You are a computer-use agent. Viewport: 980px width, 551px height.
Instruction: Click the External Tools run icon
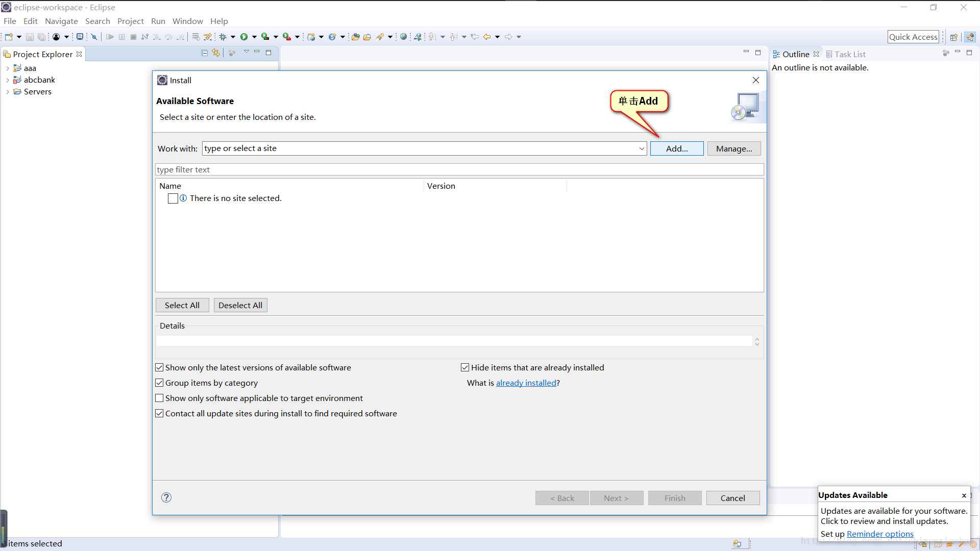coord(287,37)
